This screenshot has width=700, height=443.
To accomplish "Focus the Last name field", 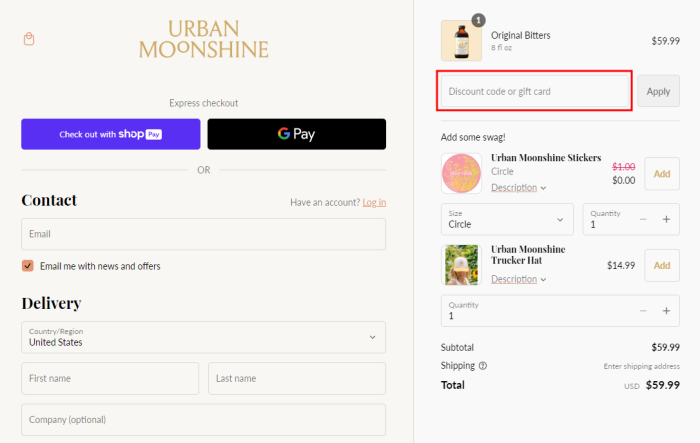I will [297, 378].
